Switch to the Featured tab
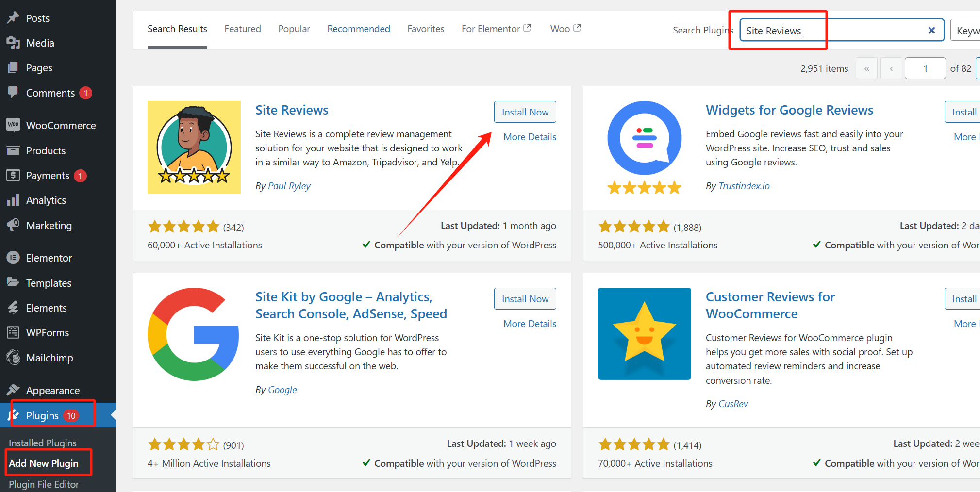The width and height of the screenshot is (980, 492). coord(243,29)
